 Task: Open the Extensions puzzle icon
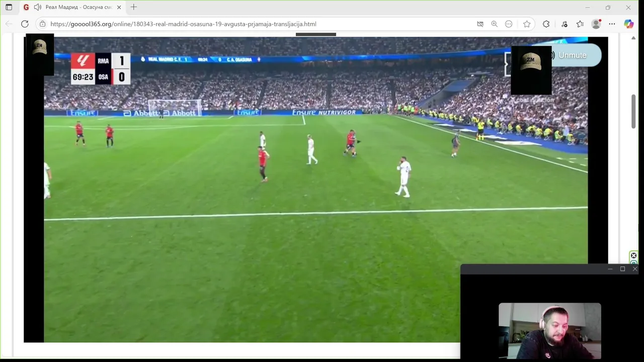point(546,24)
